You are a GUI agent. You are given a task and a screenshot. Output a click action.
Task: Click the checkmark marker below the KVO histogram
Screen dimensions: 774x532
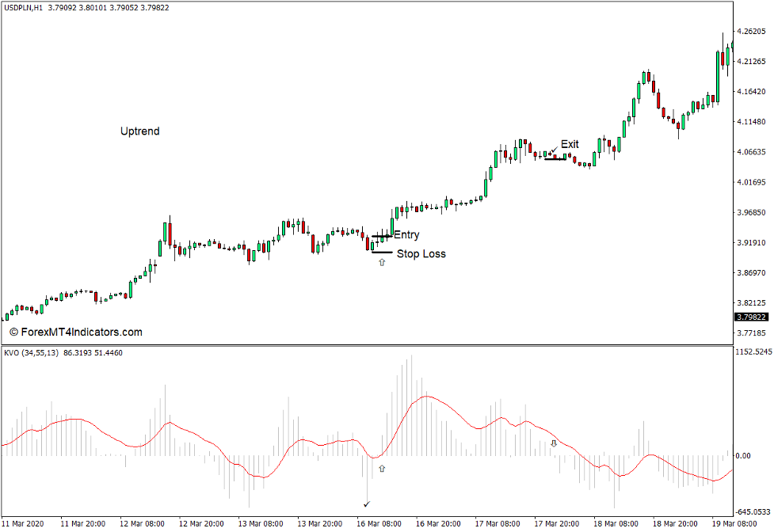point(367,503)
